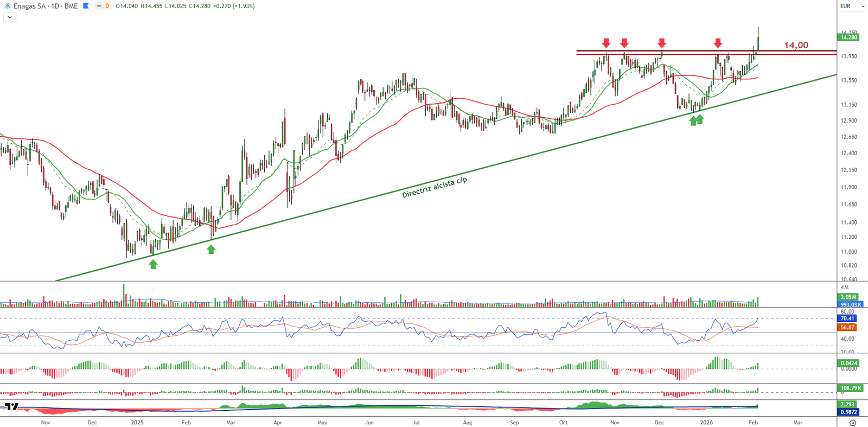This screenshot has height=427, width=868.
Task: Open chart settings gear in bottom corner
Action: [852, 423]
